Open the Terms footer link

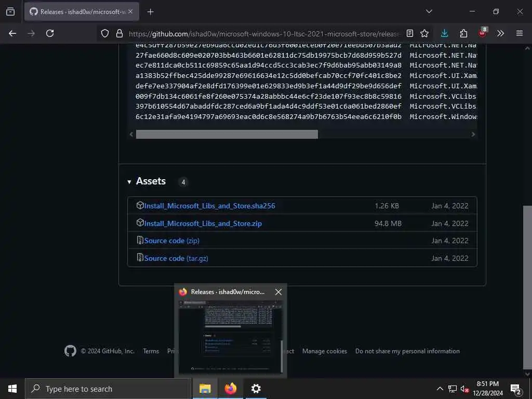[x=151, y=351]
